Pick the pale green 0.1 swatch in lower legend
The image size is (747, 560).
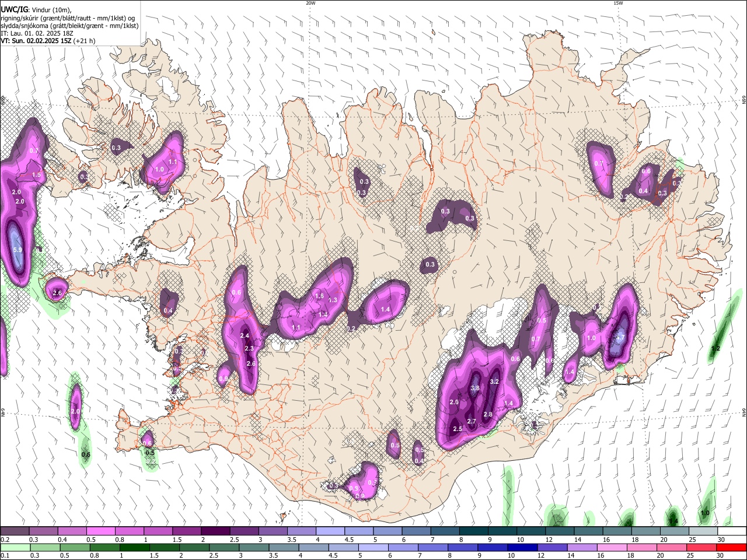pyautogui.click(x=16, y=547)
